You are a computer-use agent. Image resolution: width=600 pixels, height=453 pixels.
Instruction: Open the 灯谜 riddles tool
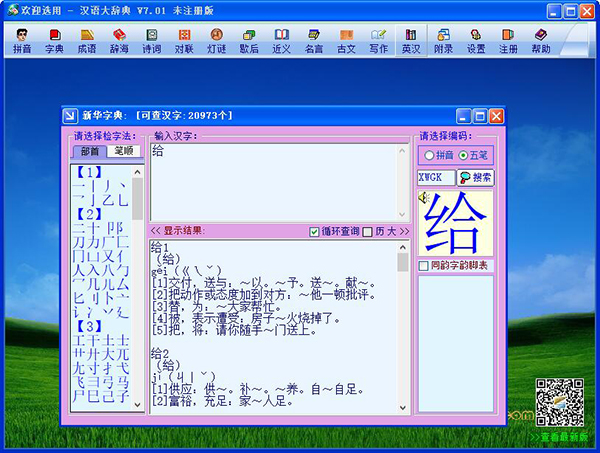click(217, 41)
